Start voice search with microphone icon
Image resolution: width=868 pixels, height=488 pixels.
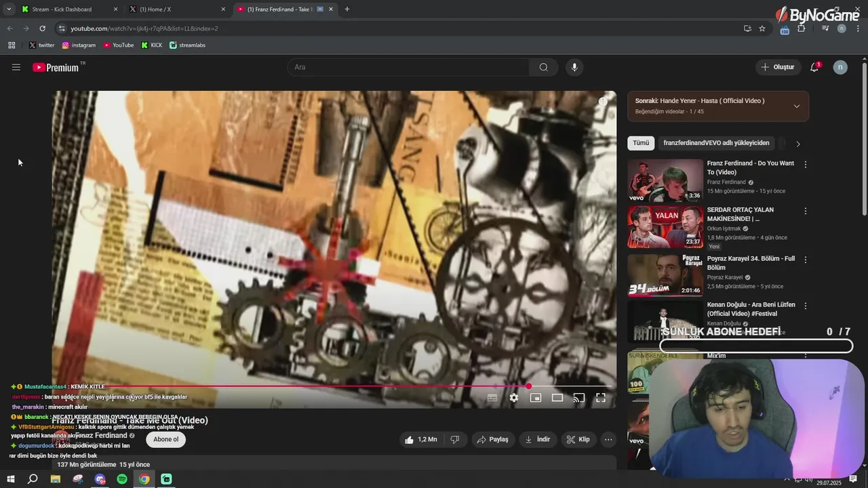(x=574, y=67)
